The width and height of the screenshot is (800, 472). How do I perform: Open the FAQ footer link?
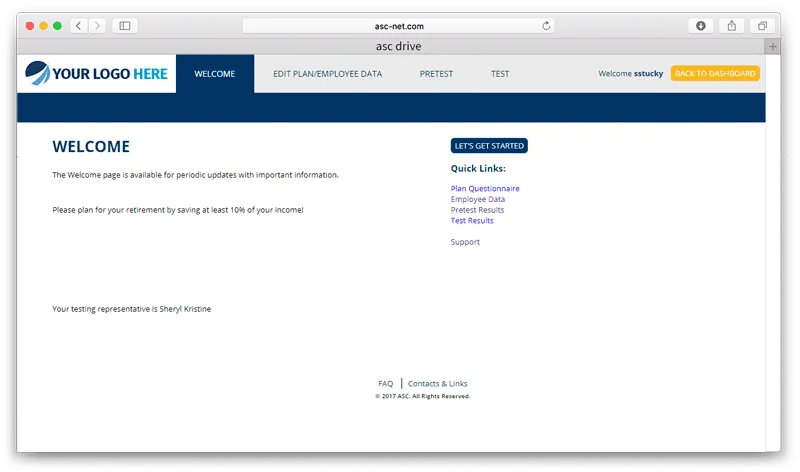point(385,384)
